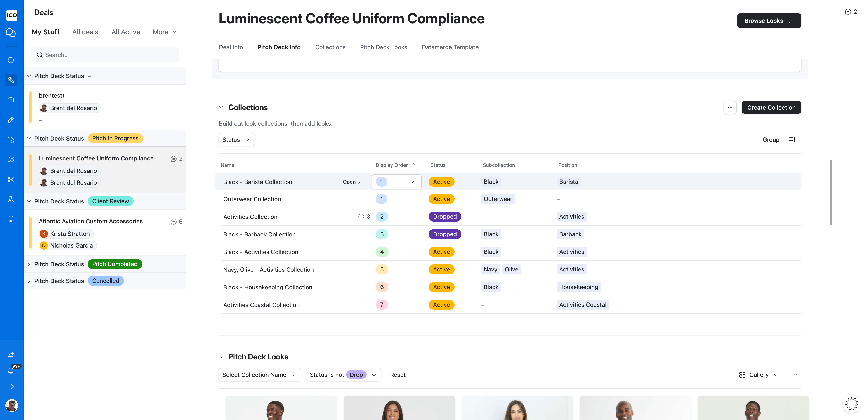Click the Name column header
The width and height of the screenshot is (868, 420).
point(227,165)
